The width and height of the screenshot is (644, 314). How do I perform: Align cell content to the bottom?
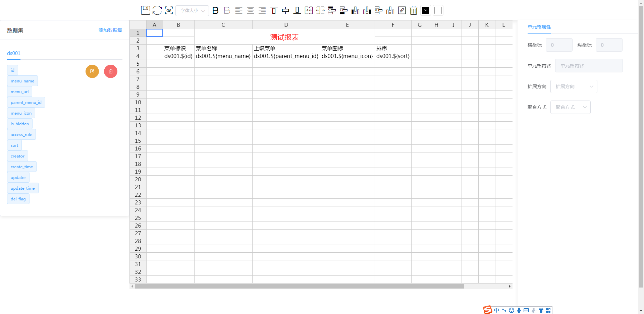pos(297,10)
